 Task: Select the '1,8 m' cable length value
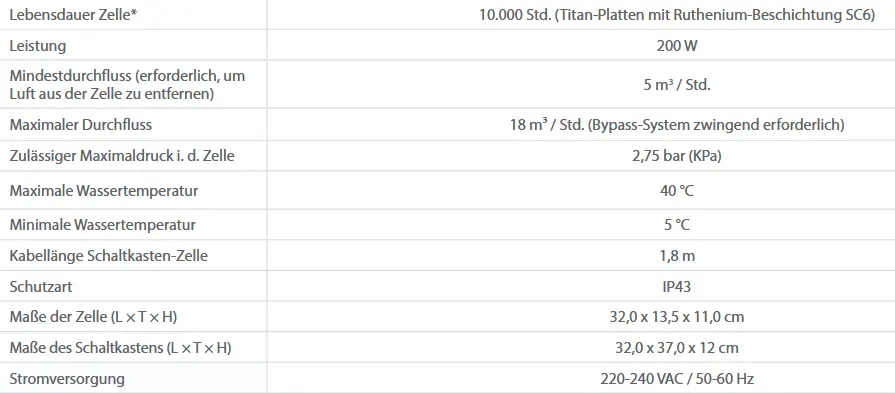pyautogui.click(x=676, y=256)
